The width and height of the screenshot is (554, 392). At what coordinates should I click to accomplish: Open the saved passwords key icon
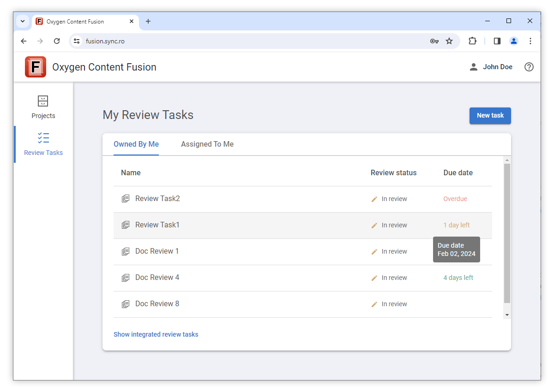pos(434,41)
